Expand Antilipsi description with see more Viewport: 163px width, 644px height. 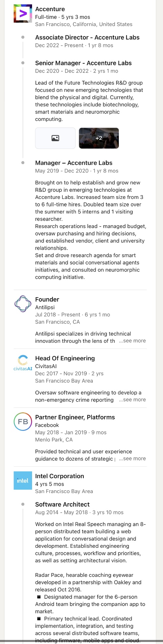pos(132,341)
